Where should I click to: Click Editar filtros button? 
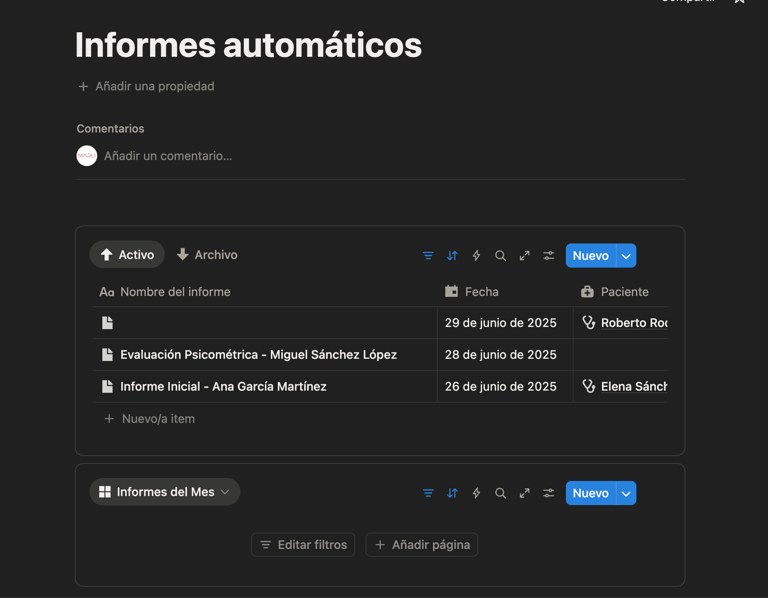point(303,545)
